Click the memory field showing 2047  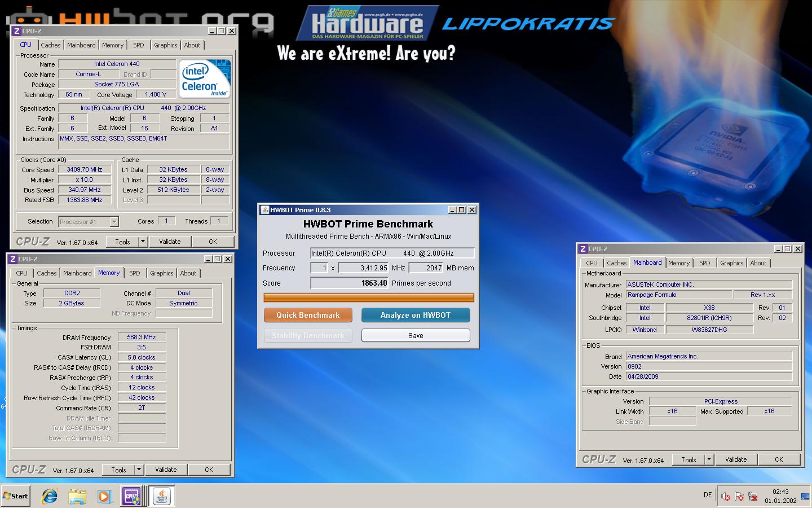427,268
